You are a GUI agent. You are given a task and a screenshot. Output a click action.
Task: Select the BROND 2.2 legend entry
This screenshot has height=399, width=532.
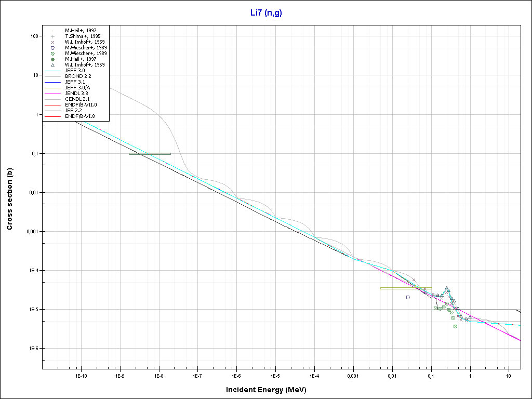click(x=78, y=76)
